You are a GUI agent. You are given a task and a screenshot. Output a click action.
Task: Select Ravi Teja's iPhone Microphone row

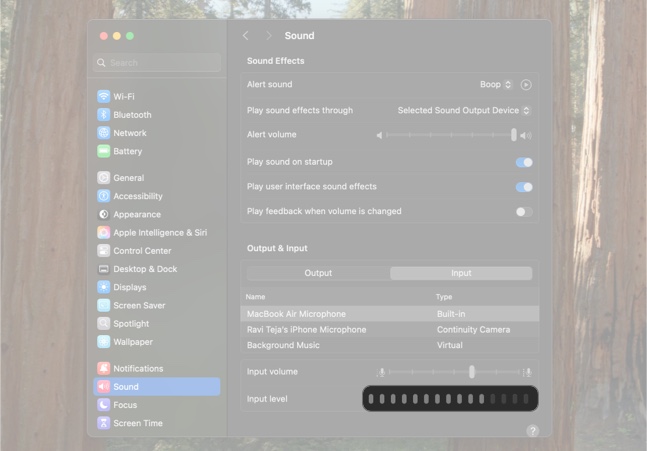(x=390, y=330)
